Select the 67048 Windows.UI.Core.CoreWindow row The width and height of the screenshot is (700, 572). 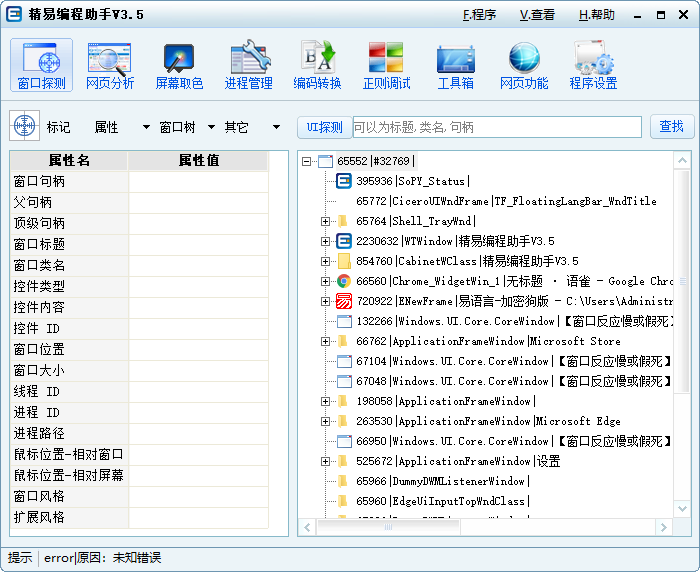[x=513, y=381]
